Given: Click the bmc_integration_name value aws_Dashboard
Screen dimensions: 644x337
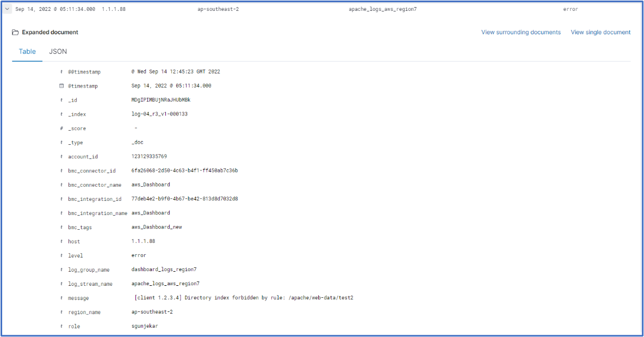Looking at the screenshot, I should tap(151, 213).
